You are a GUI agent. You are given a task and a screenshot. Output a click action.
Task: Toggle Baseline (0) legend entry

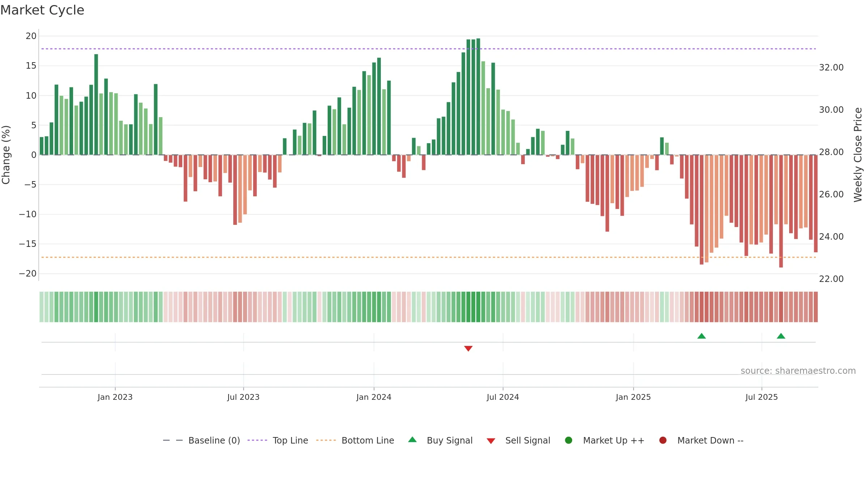(201, 440)
